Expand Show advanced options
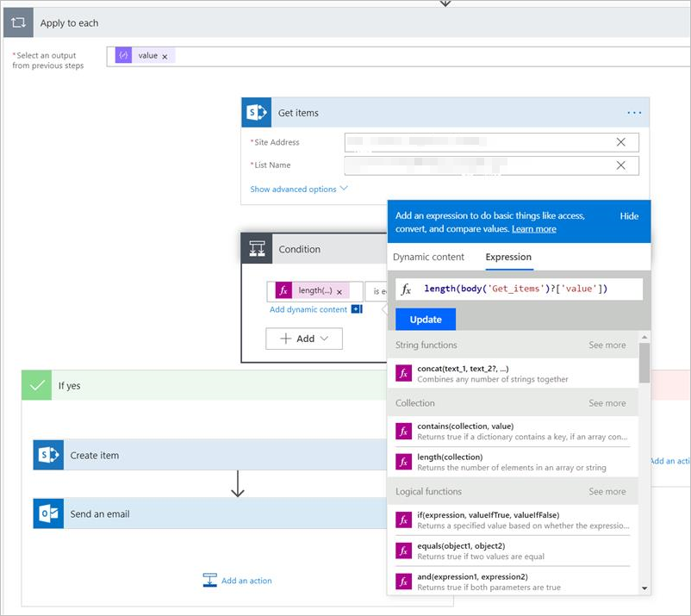The width and height of the screenshot is (691, 616). pos(298,189)
